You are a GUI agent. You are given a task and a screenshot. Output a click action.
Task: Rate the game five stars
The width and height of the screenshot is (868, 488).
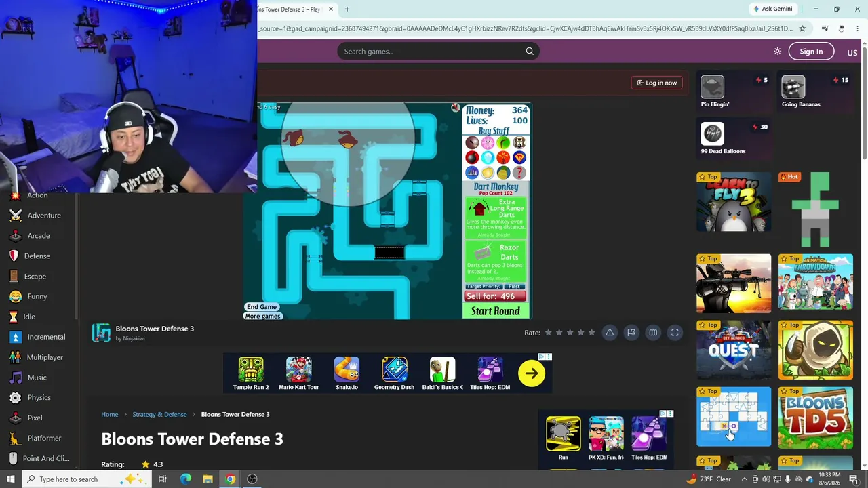tap(592, 333)
